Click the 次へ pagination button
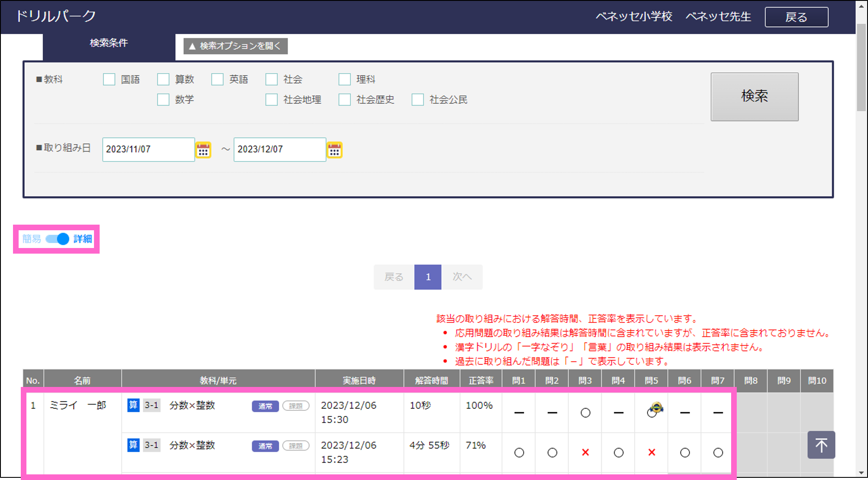The image size is (868, 480). click(462, 277)
